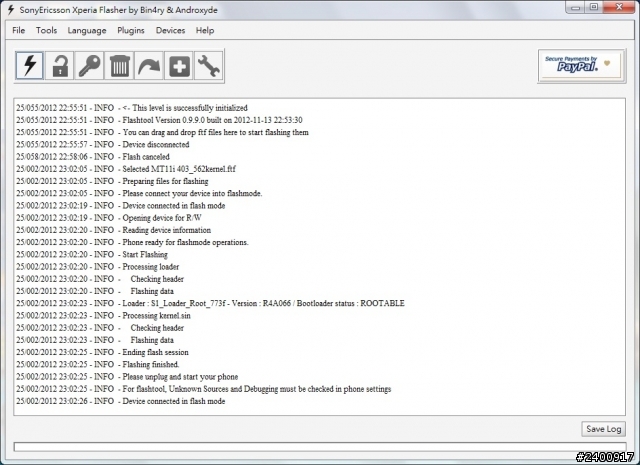Viewport: 640px width, 465px height.
Task: Click log line 'For flashtool, Unknown Sources and Debugging'
Action: (x=204, y=389)
